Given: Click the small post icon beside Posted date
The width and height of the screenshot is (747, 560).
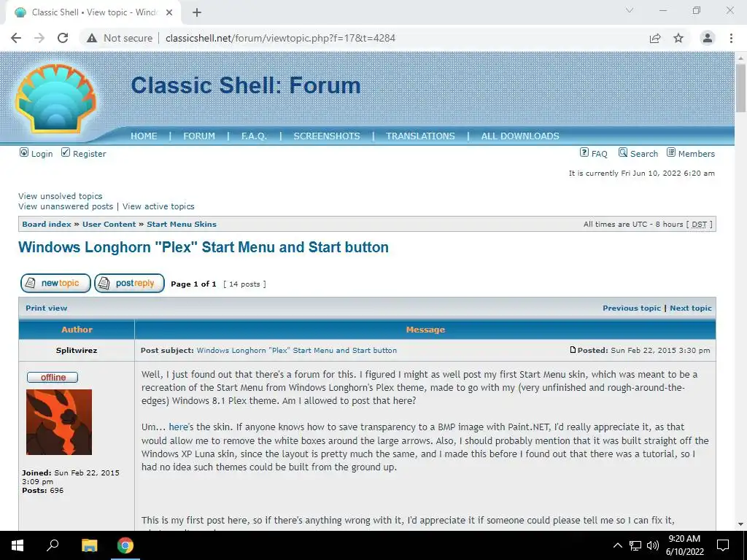Looking at the screenshot, I should [573, 350].
